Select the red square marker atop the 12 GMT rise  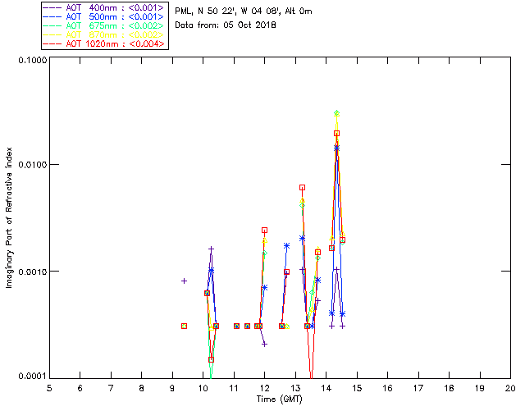264,230
